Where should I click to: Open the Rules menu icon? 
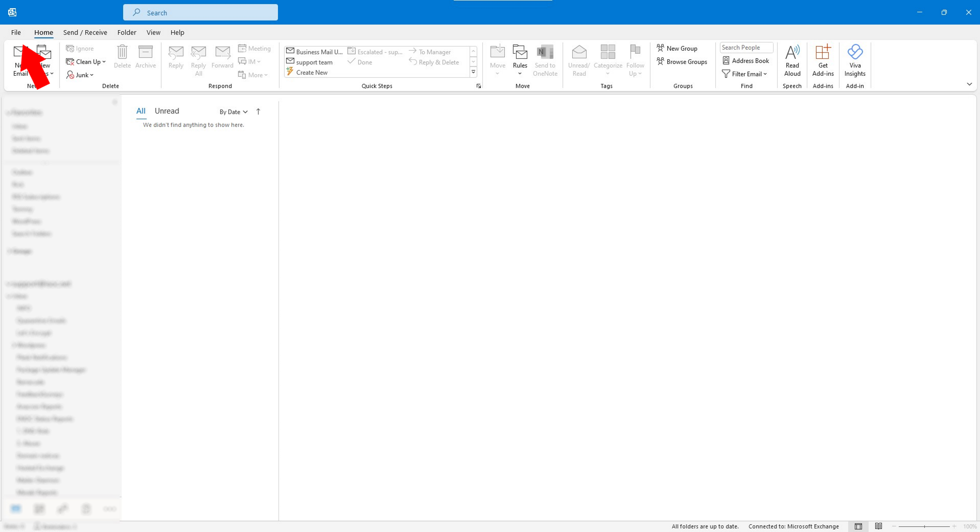pos(520,53)
